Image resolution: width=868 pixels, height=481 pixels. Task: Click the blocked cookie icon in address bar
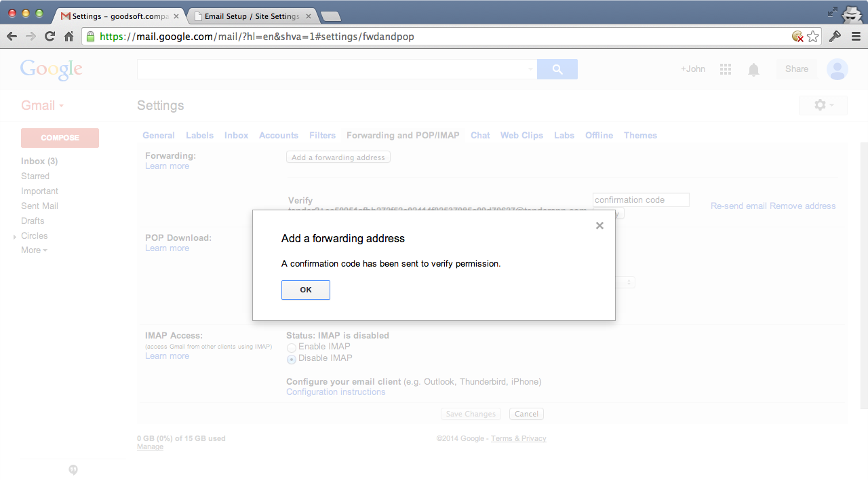tap(798, 37)
